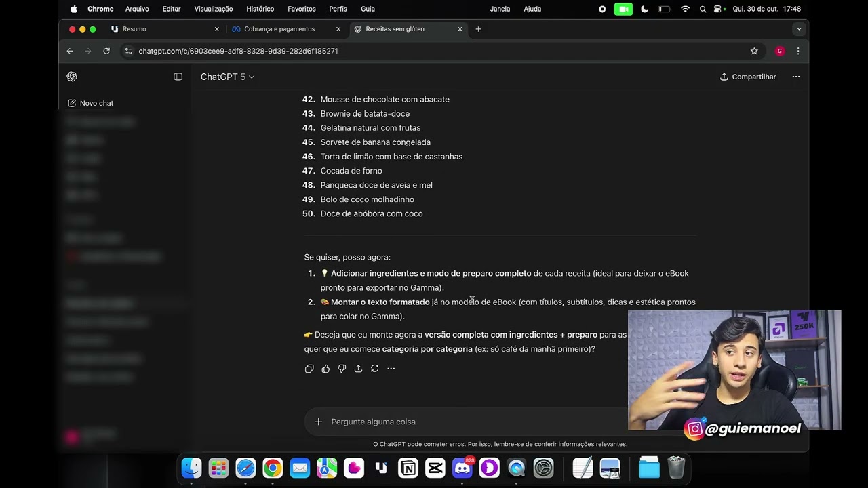Open the ChatGPT 5 model selector

[x=227, y=77]
